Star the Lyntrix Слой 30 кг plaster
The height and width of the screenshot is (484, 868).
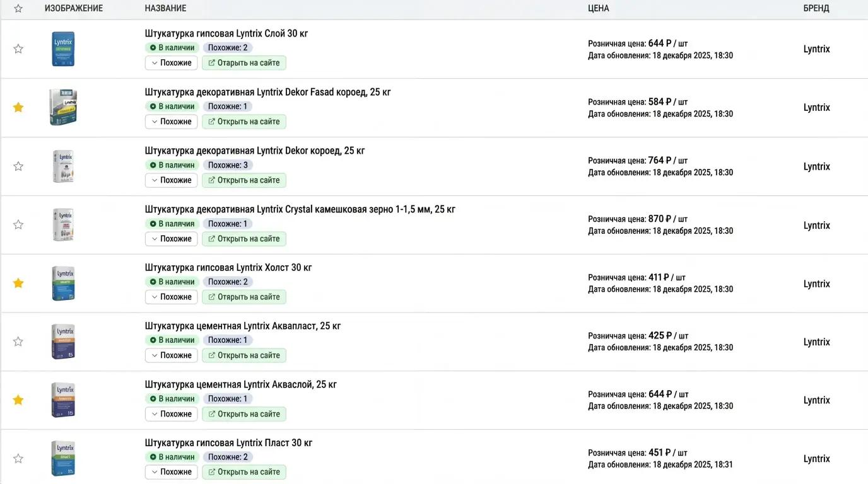18,49
